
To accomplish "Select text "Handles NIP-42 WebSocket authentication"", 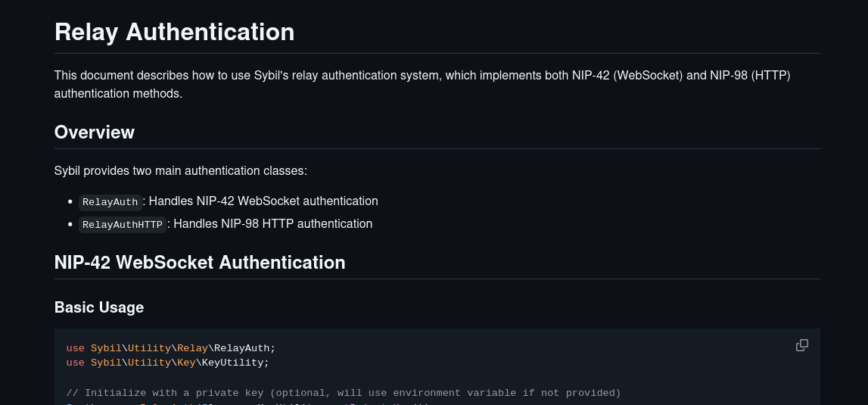I will [x=263, y=201].
